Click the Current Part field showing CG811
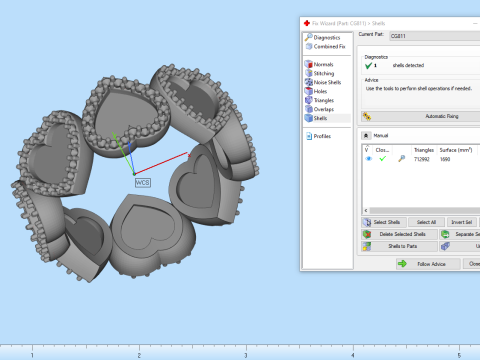 [434, 36]
